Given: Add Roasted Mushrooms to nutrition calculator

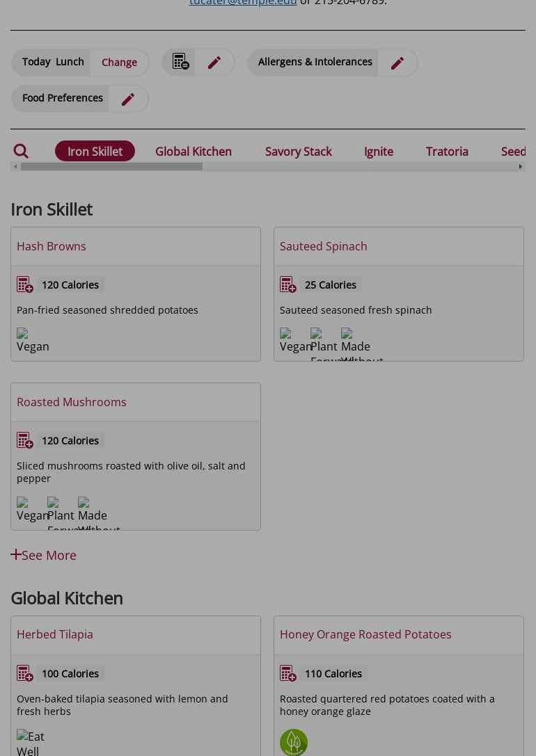Looking at the screenshot, I should pos(25,440).
